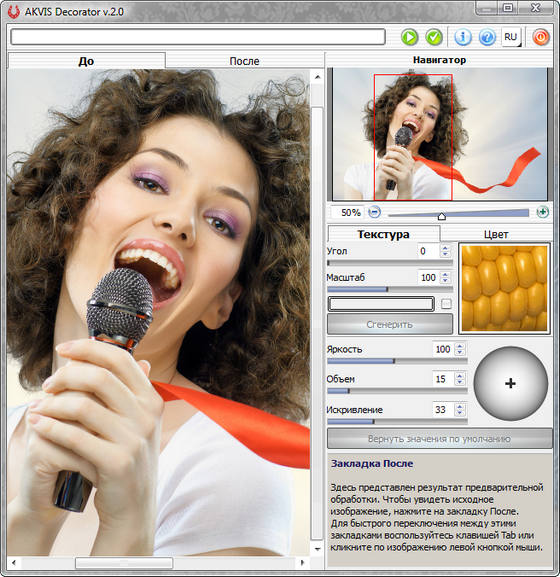Decrease the Масштаб value with the down arrow
The image size is (560, 577).
pos(446,281)
